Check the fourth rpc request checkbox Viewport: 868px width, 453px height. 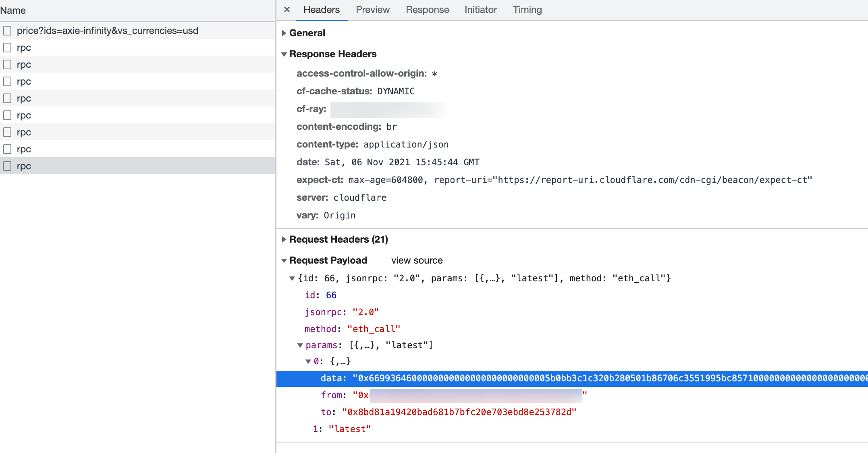7,98
